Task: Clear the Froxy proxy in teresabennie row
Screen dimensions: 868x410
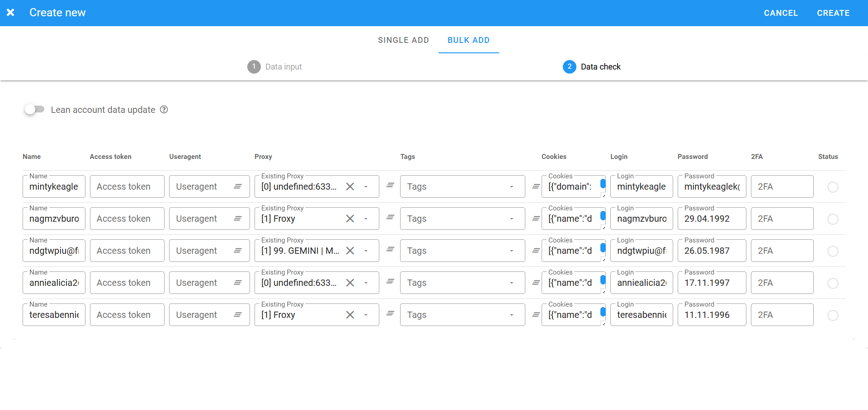Action: click(x=350, y=315)
